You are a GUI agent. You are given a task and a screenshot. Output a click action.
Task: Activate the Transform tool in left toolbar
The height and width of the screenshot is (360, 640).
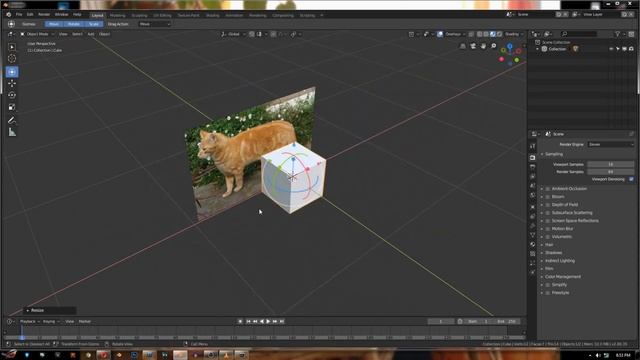tap(12, 72)
